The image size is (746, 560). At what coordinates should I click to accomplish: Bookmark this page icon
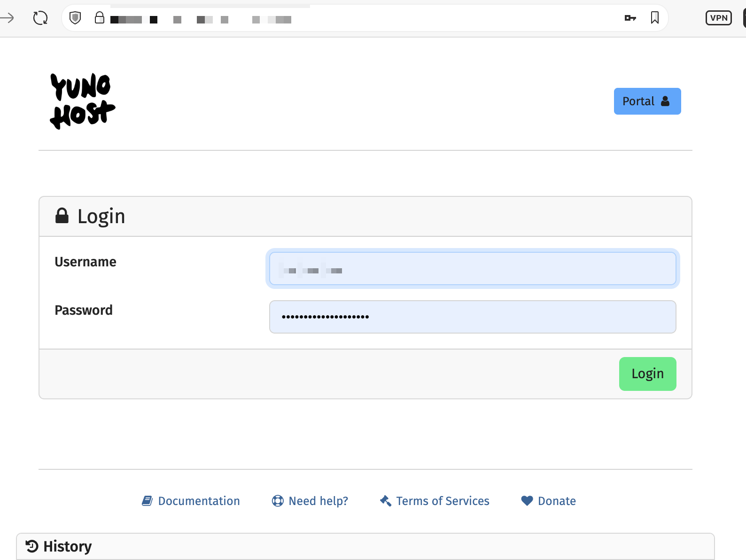point(655,18)
